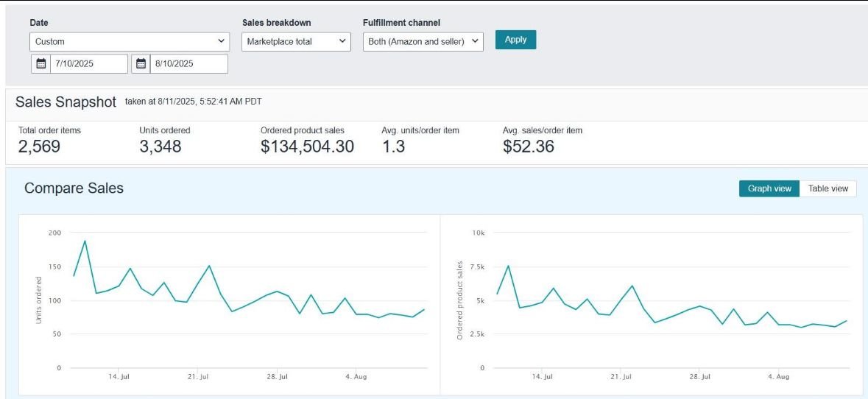
Task: Click the Compare Sales heading
Action: coord(74,188)
